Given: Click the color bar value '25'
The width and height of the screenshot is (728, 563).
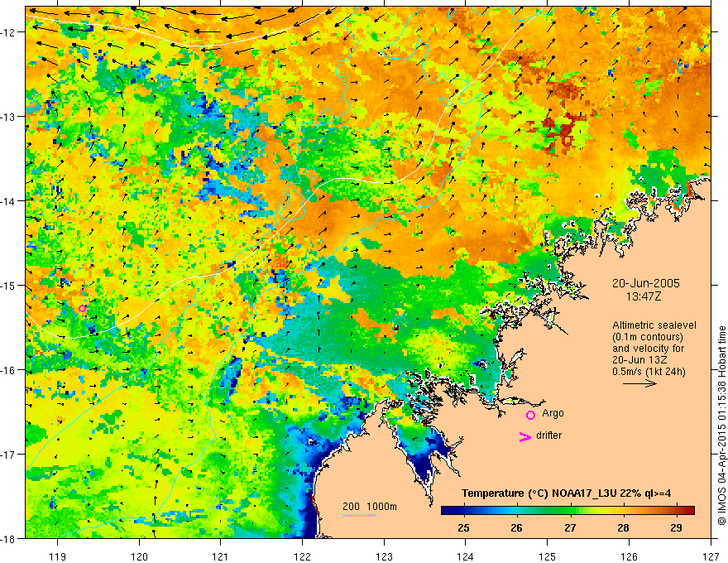Looking at the screenshot, I should [463, 528].
